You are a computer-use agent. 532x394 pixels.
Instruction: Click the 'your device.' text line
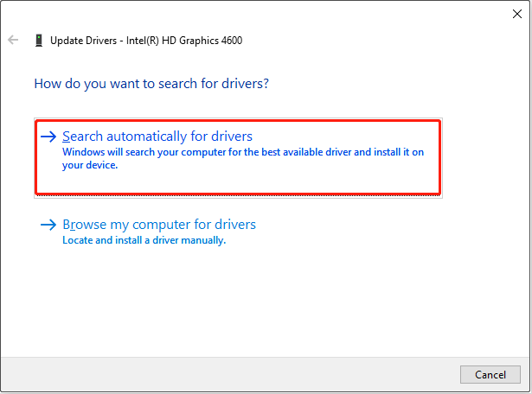tap(90, 165)
